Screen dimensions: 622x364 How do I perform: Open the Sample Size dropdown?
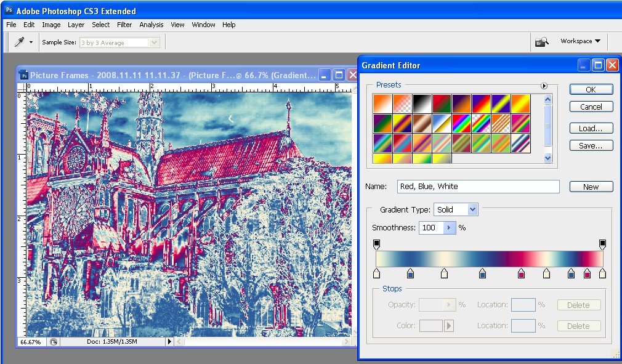click(154, 42)
